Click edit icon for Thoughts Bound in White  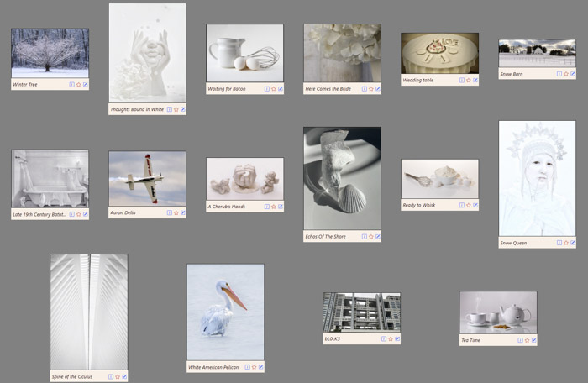[x=183, y=109]
